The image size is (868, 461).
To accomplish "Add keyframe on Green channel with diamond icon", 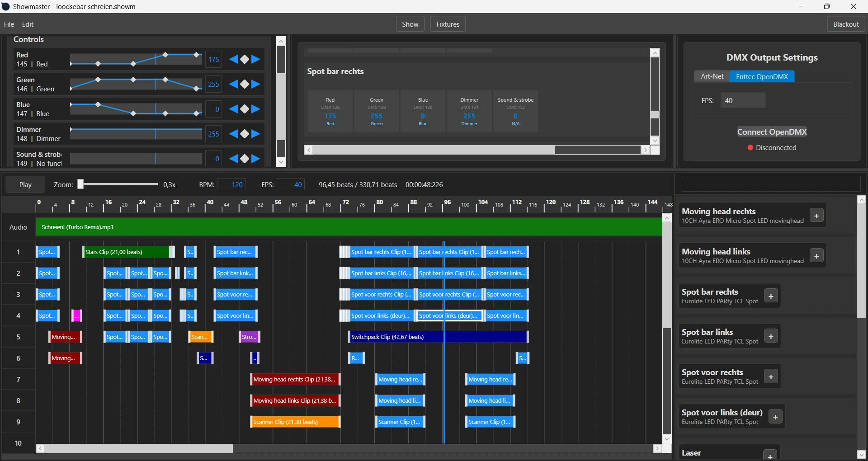I will [245, 84].
